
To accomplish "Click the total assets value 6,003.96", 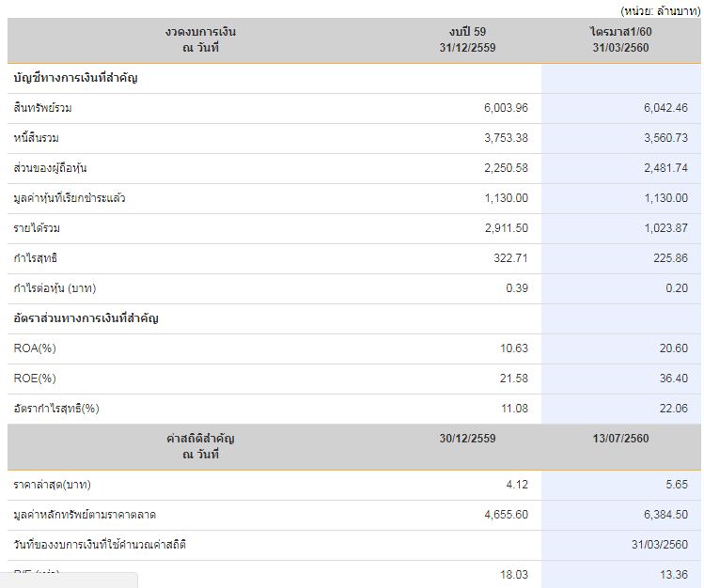I will (506, 108).
